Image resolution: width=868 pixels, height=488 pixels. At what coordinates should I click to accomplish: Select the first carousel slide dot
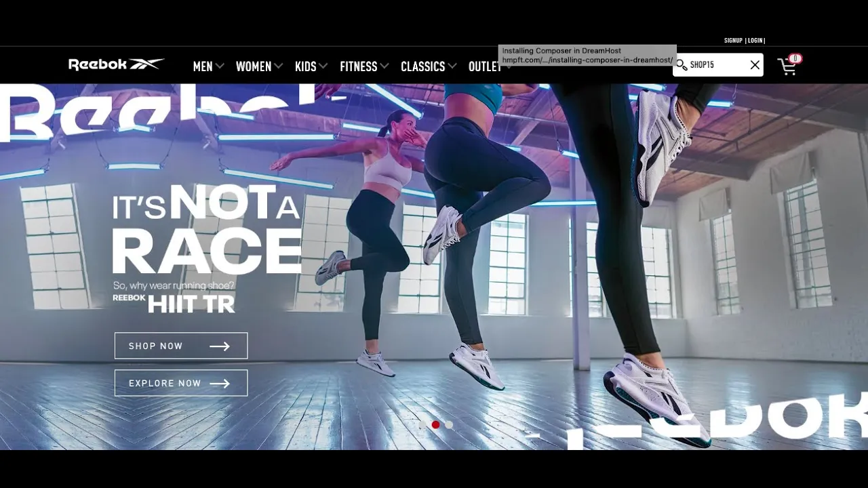point(422,425)
